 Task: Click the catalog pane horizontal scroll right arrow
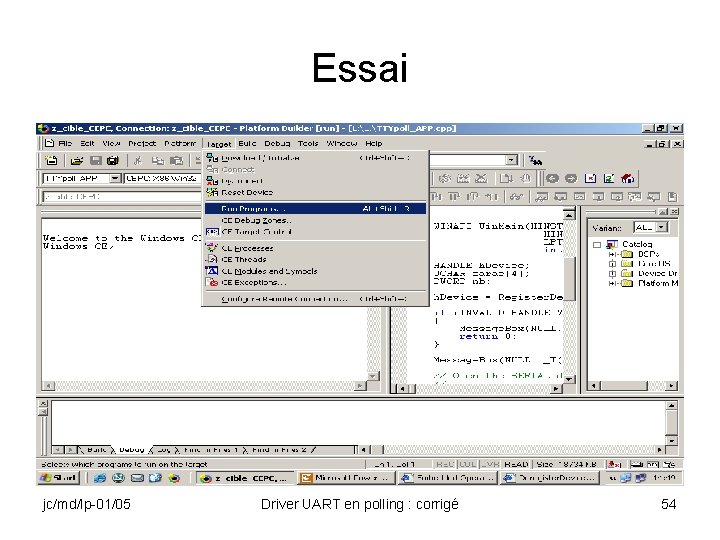672,386
